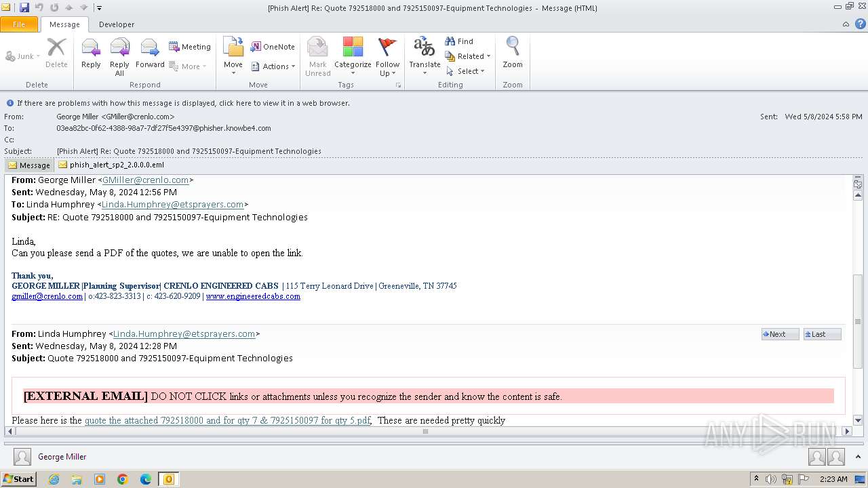The height and width of the screenshot is (488, 868).
Task: Send the message to OneNote
Action: coord(273,47)
